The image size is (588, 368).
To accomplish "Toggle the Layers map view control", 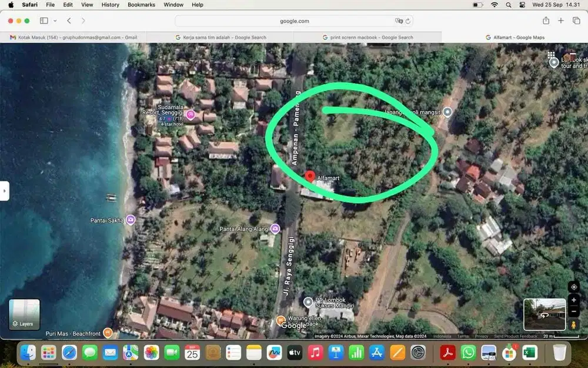I will pyautogui.click(x=24, y=314).
